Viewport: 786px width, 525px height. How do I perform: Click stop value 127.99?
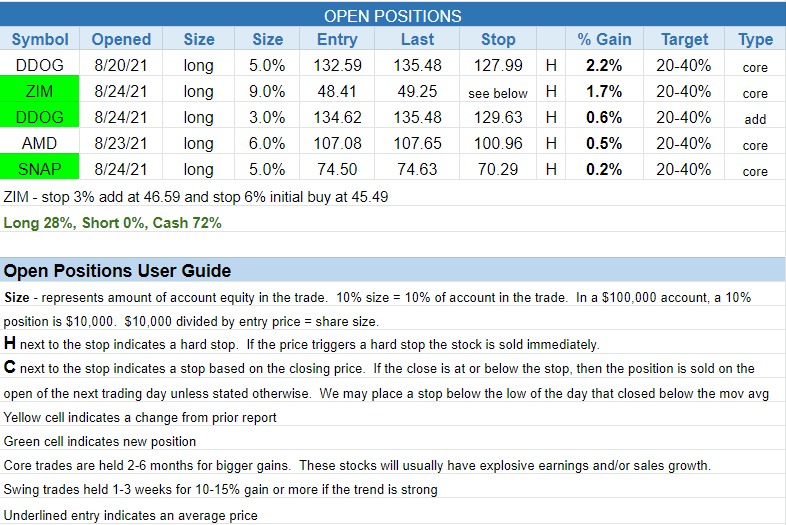click(498, 65)
